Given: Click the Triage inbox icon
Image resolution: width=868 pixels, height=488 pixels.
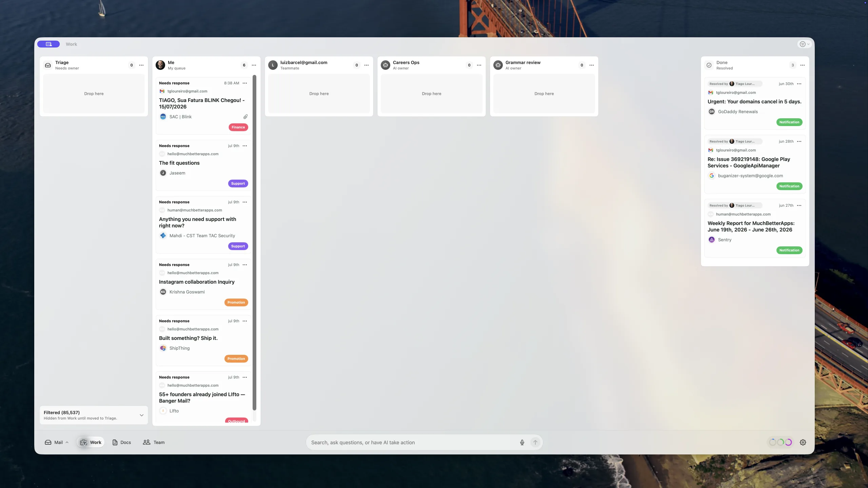Looking at the screenshot, I should pyautogui.click(x=48, y=65).
